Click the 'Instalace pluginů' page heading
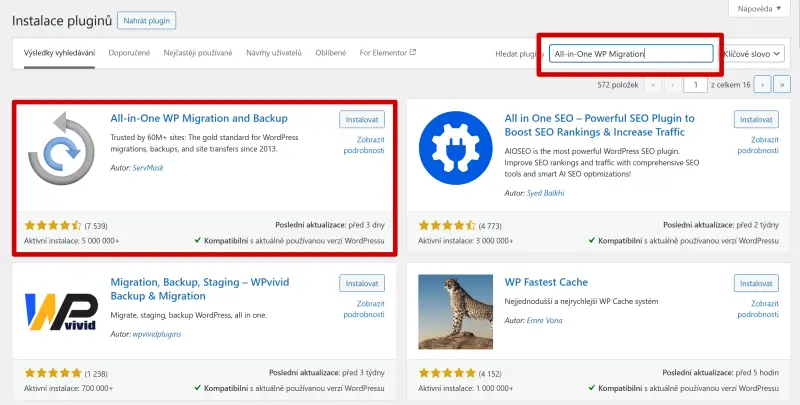This screenshot has height=405, width=800. click(62, 21)
